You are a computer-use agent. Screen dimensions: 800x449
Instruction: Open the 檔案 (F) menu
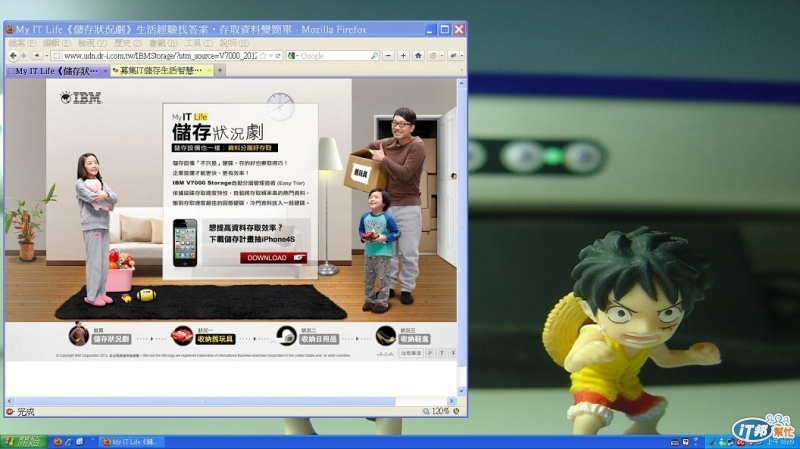[22, 43]
